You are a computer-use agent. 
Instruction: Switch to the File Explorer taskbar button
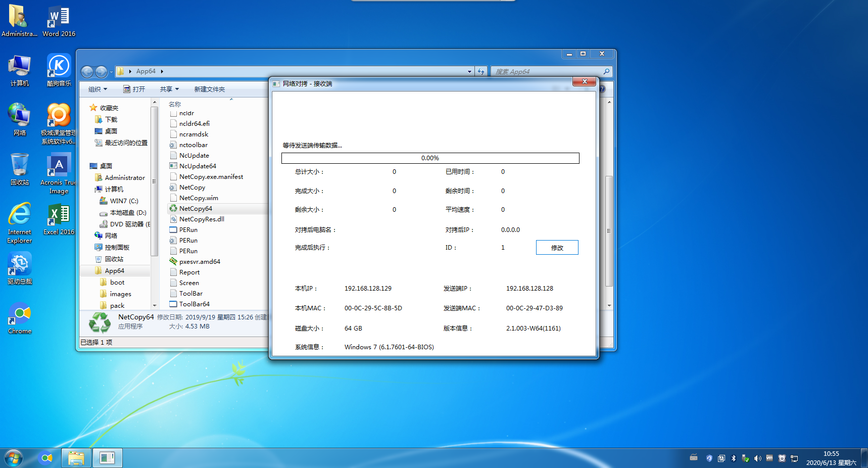click(x=76, y=458)
